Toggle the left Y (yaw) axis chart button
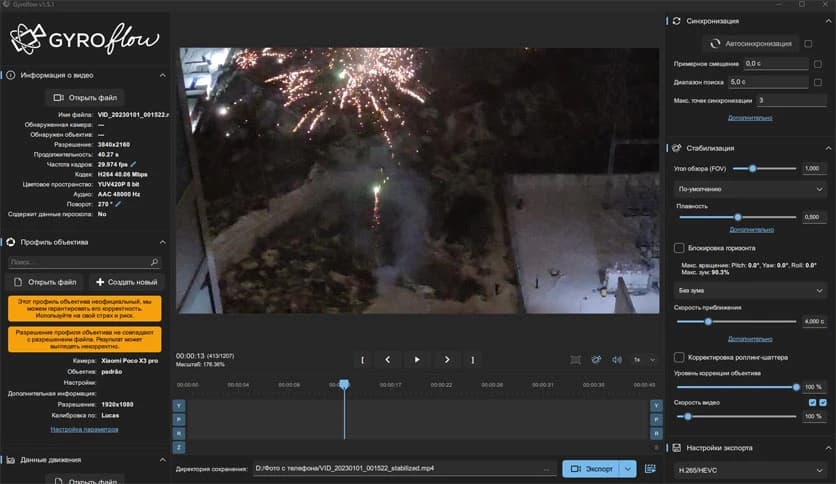This screenshot has width=836, height=484. (x=179, y=406)
